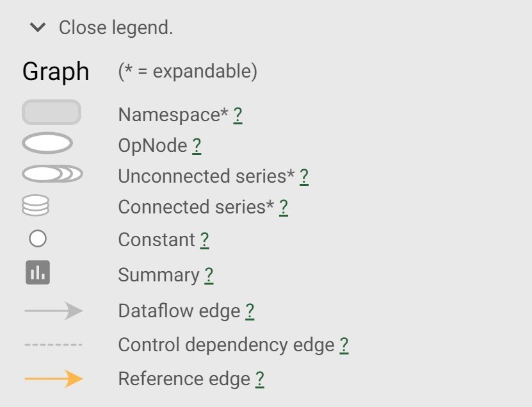Collapse legend using the chevron arrow
The height and width of the screenshot is (407, 532).
point(38,28)
